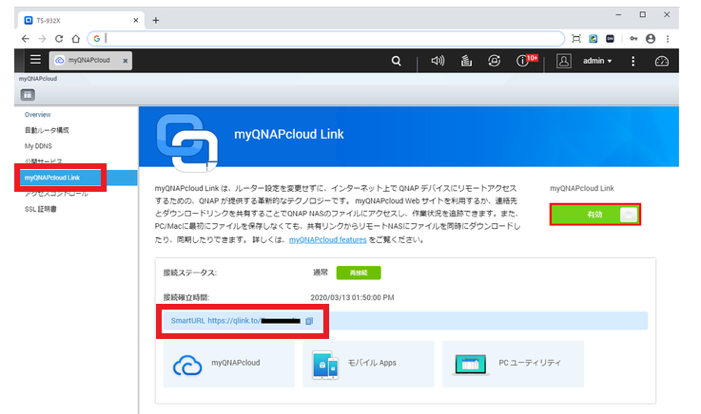The image size is (701, 414).
Task: Open the volume control speaker icon
Action: pyautogui.click(x=438, y=60)
